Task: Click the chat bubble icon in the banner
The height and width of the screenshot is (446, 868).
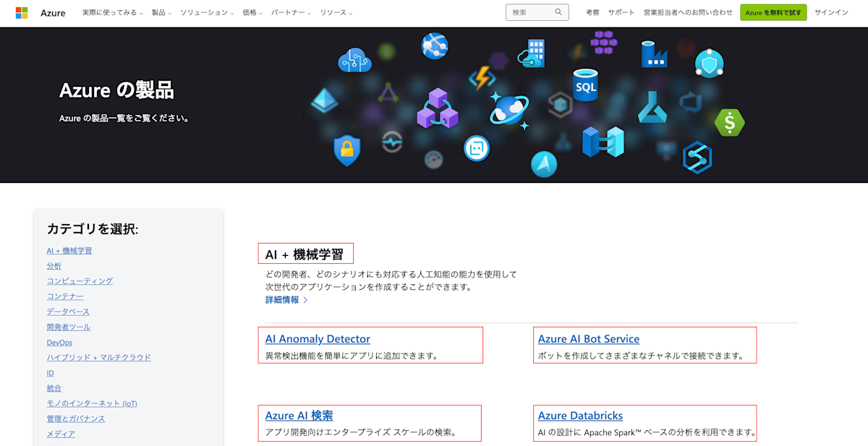Action: (477, 147)
